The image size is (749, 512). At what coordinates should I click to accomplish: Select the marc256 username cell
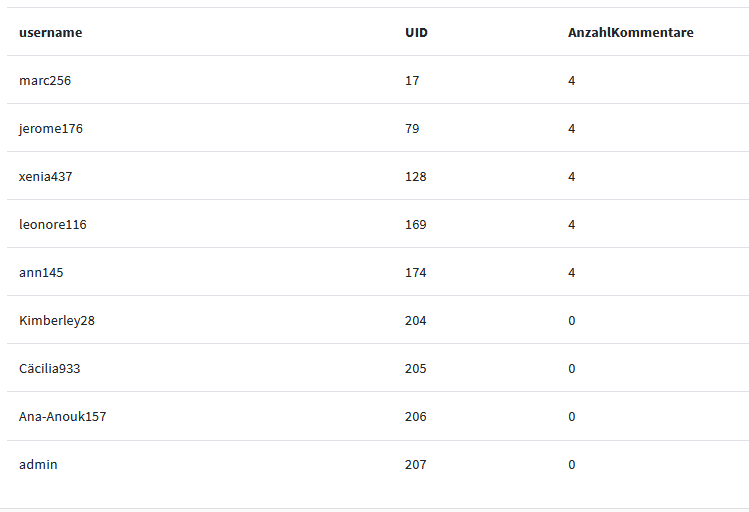(45, 81)
